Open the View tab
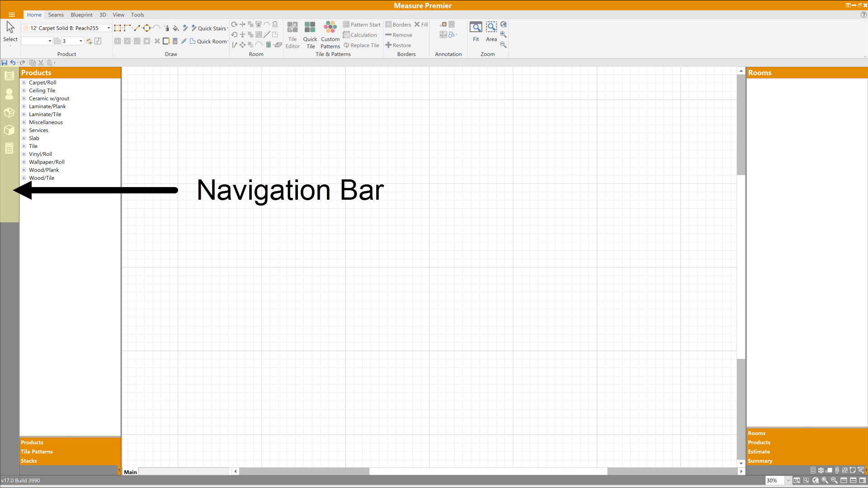This screenshot has width=868, height=488. click(x=118, y=15)
